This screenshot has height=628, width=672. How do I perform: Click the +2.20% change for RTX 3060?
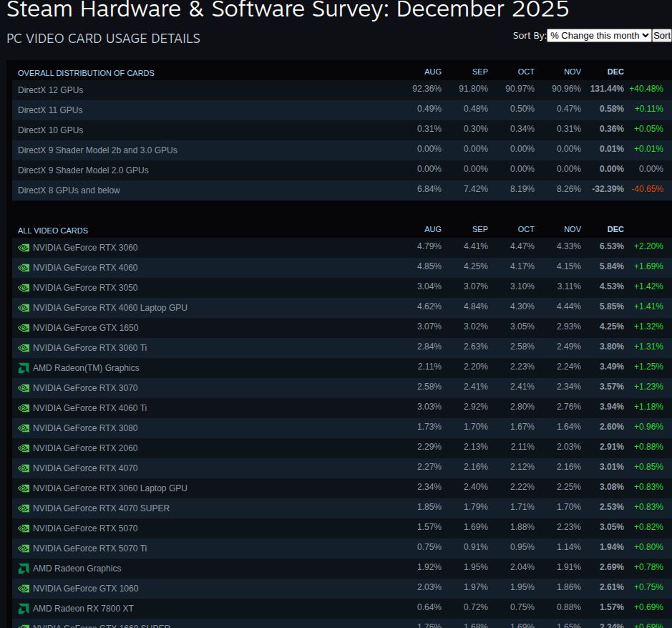click(648, 246)
